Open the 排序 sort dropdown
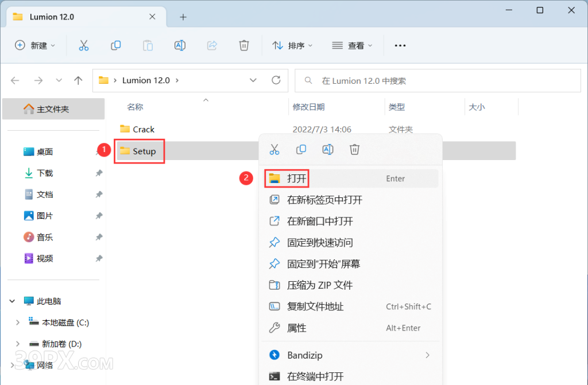588x385 pixels. 293,45
